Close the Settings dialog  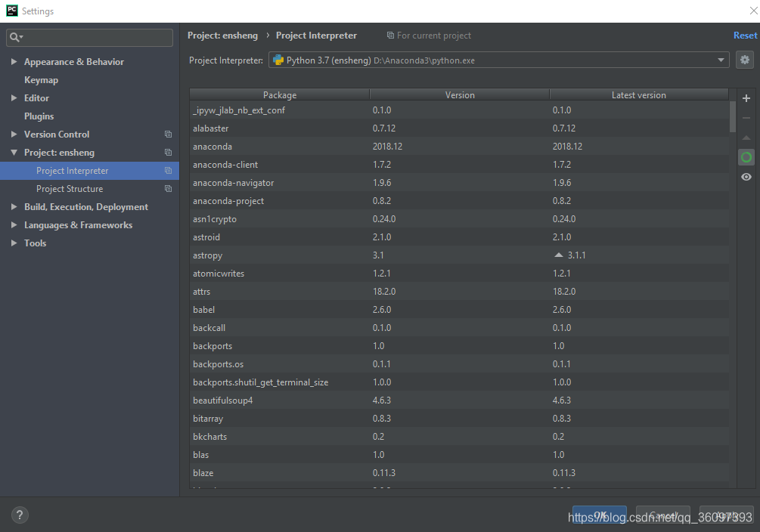pos(754,10)
